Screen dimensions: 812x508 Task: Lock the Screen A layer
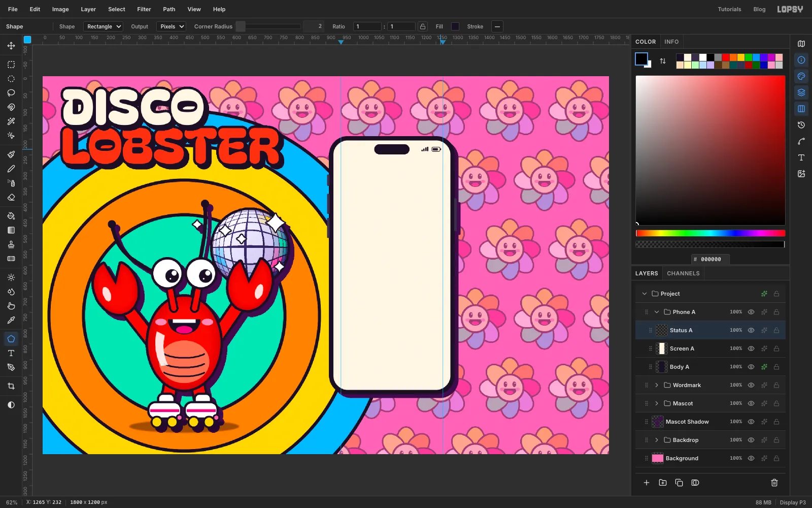776,348
